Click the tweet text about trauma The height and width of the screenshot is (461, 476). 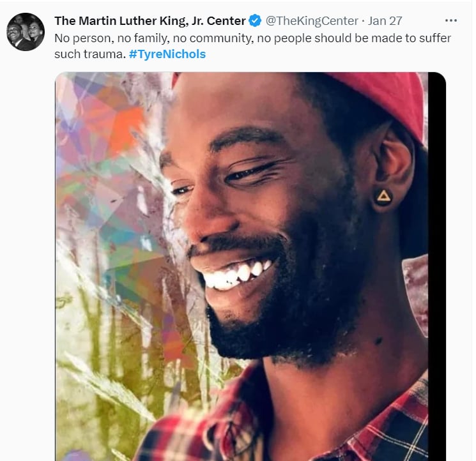pyautogui.click(x=252, y=46)
